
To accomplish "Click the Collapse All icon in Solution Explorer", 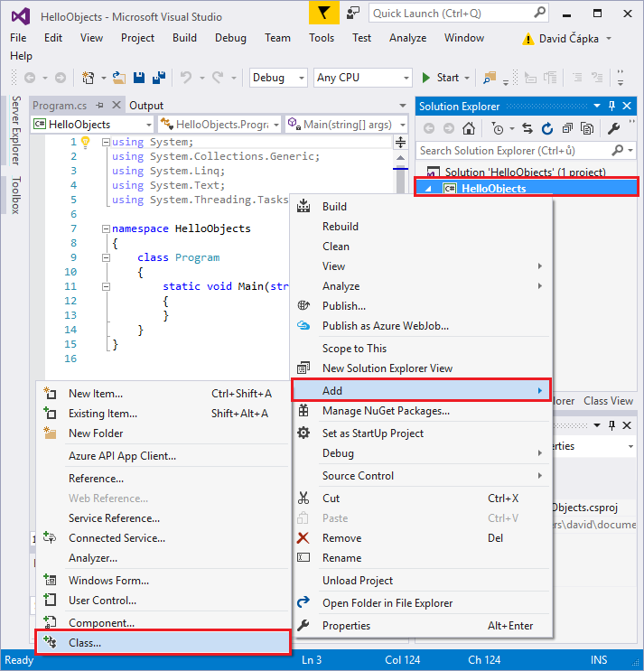I will coord(567,128).
